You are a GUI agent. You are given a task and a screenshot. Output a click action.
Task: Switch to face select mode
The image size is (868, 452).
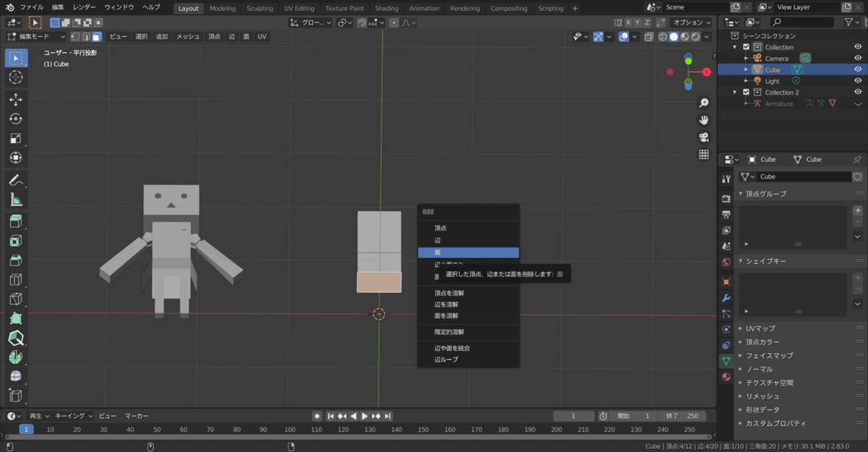coord(97,36)
